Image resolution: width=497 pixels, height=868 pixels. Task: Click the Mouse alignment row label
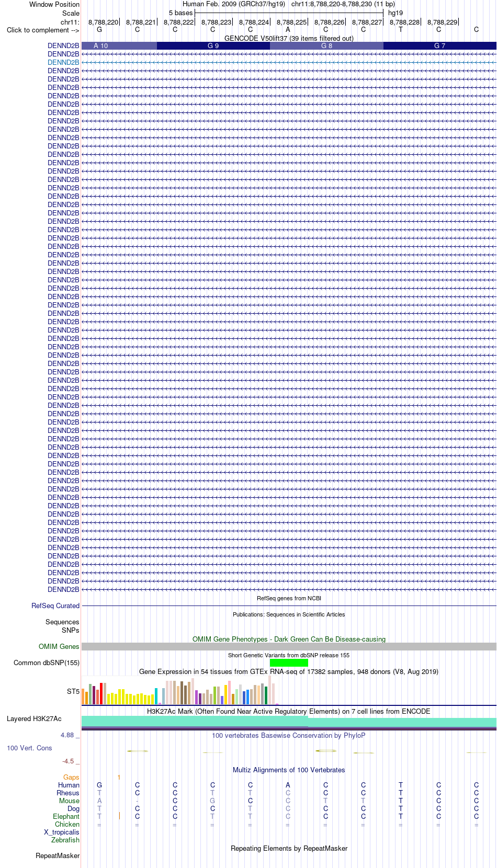pos(69,801)
